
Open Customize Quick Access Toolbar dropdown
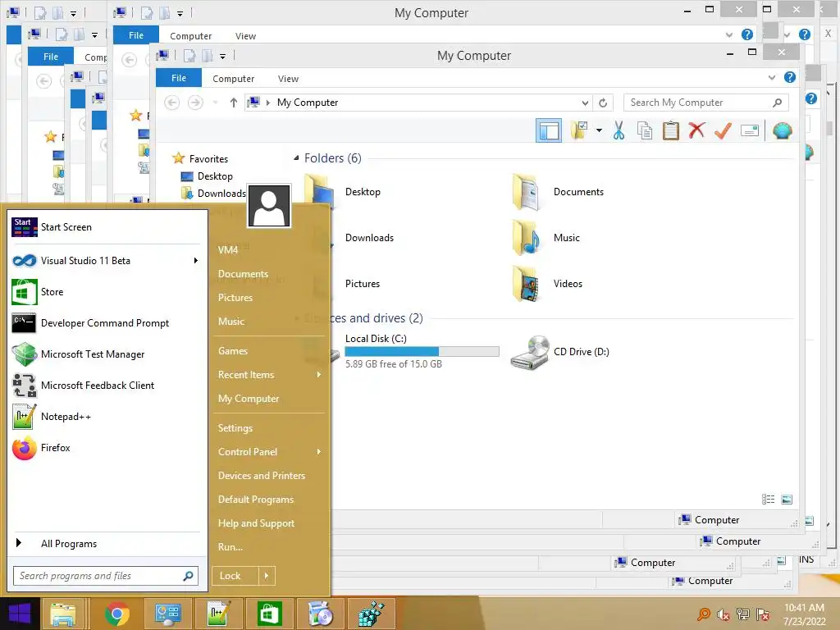point(222,56)
